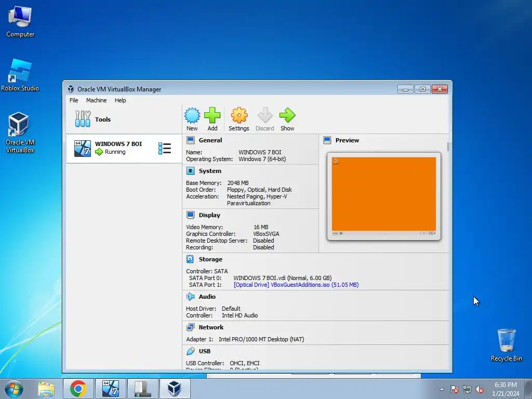
Task: Open the taskbar clock showing 6:30 PM
Action: coord(506,389)
